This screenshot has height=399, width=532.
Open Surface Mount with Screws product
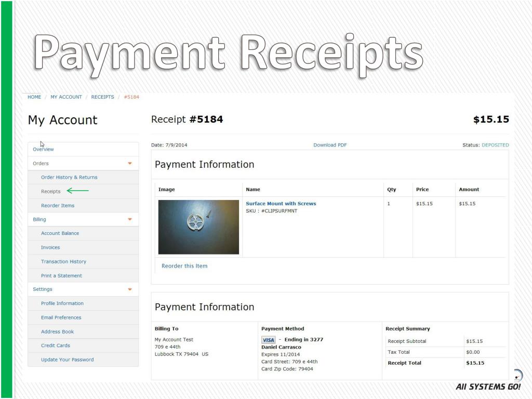pyautogui.click(x=281, y=204)
